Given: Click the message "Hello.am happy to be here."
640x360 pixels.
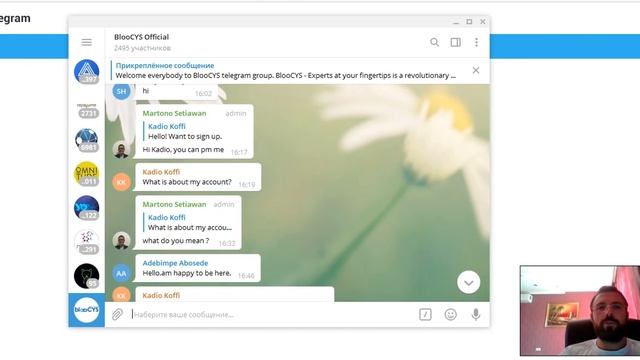Looking at the screenshot, I should pyautogui.click(x=187, y=273).
